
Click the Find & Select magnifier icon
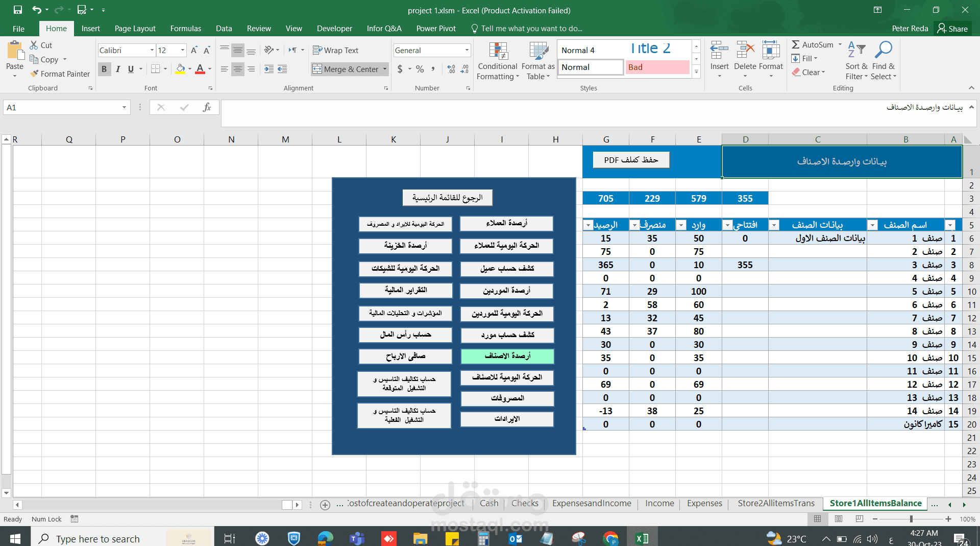883,50
